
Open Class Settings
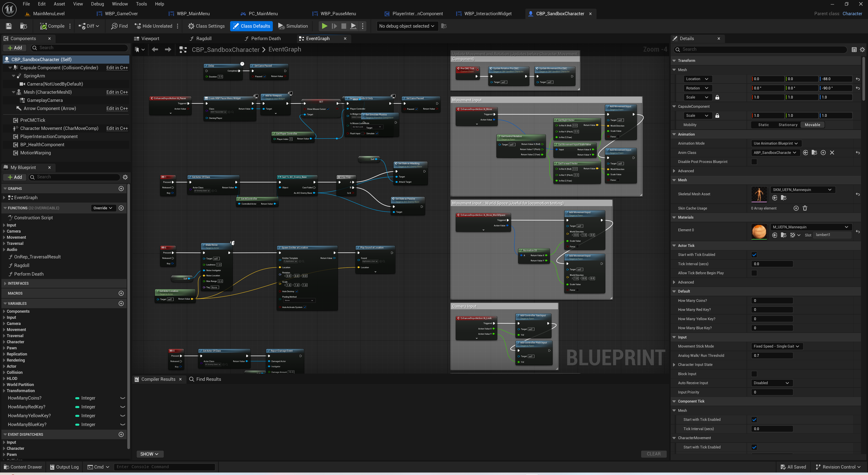(206, 26)
